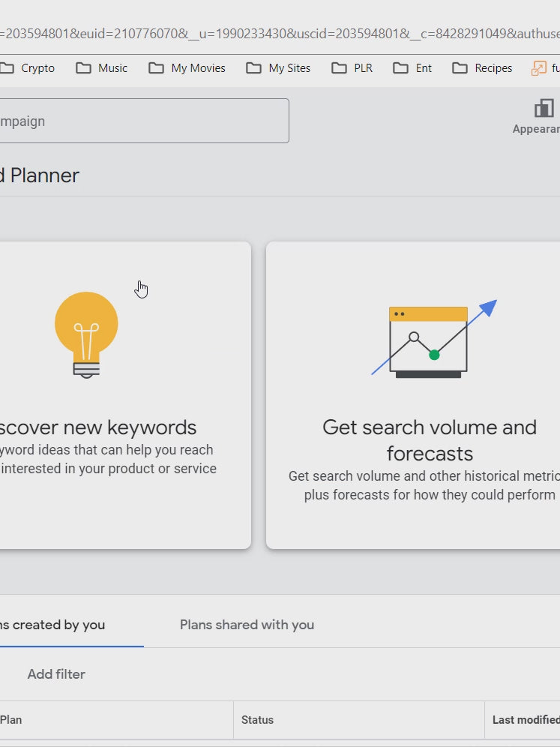Sort by the Last modified column header
The width and height of the screenshot is (560, 747).
pyautogui.click(x=525, y=720)
